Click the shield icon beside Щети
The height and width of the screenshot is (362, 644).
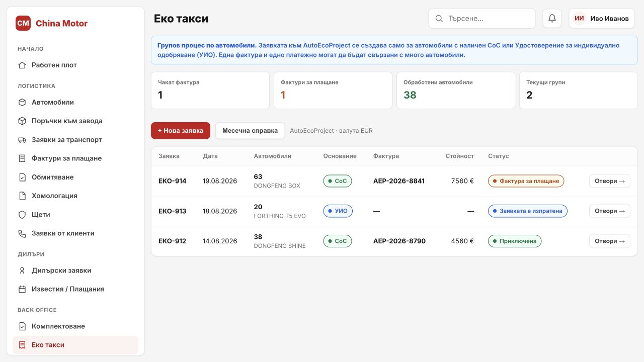(x=22, y=215)
